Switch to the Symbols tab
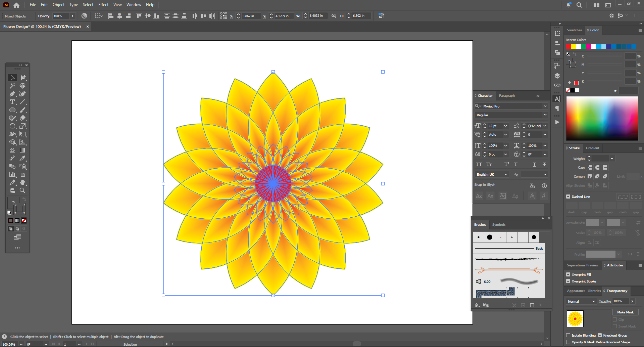This screenshot has width=644, height=347. click(x=499, y=225)
